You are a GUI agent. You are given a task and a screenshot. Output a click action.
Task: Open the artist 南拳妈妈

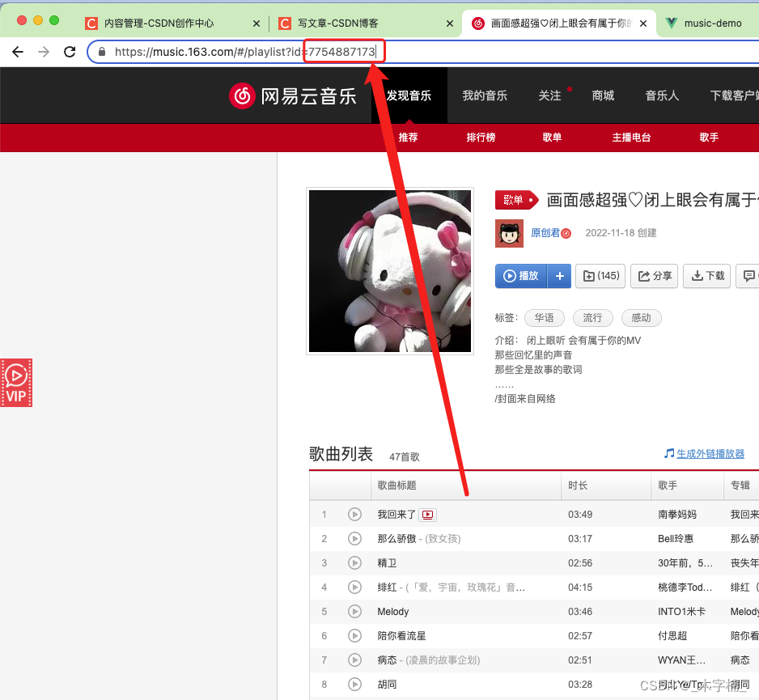tap(676, 515)
